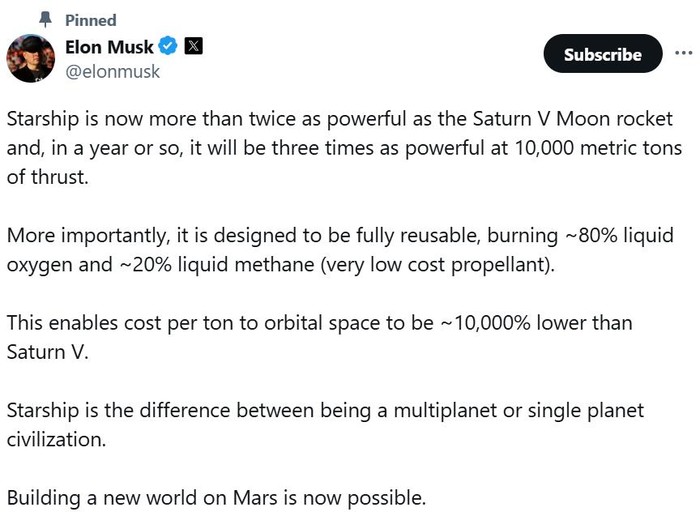Open Elon Musk's profile picture
The image size is (700, 516).
pos(31,58)
